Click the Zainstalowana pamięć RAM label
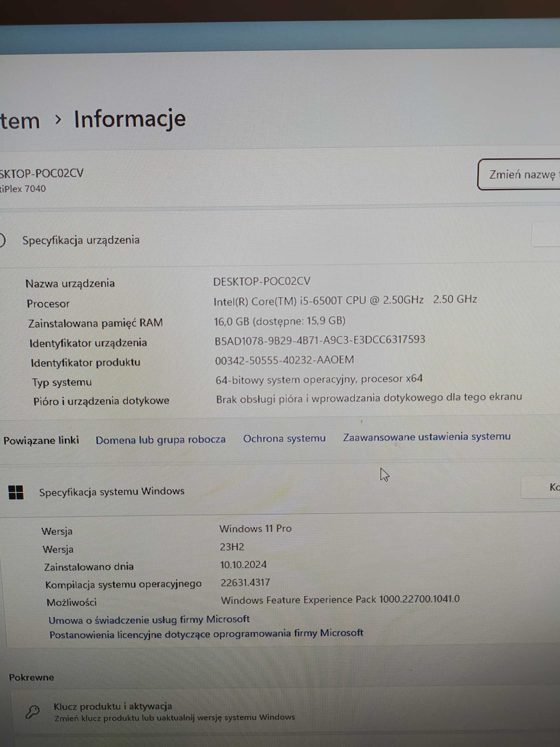This screenshot has width=560, height=747. click(x=95, y=323)
